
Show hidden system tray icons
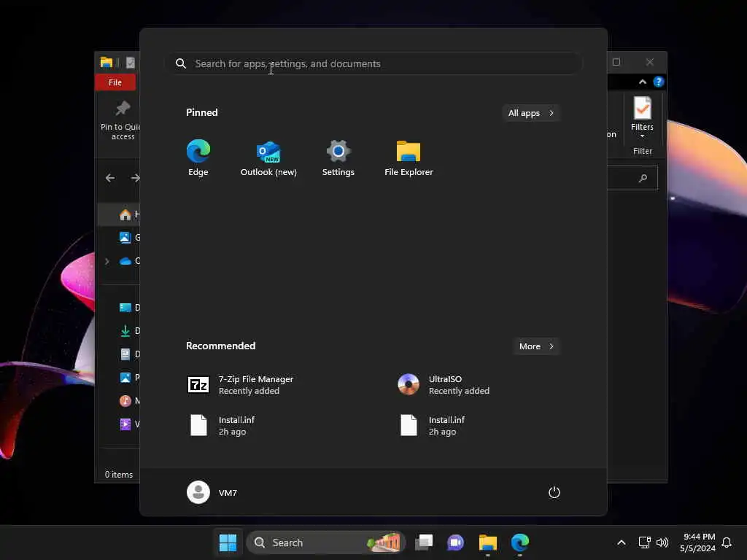622,542
